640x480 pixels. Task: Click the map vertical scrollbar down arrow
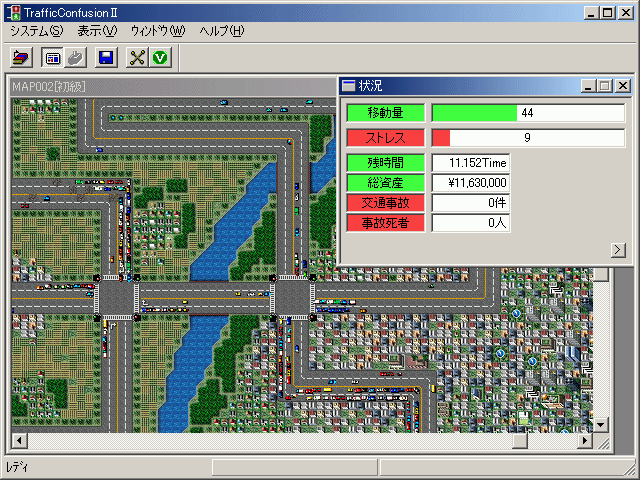pos(601,425)
